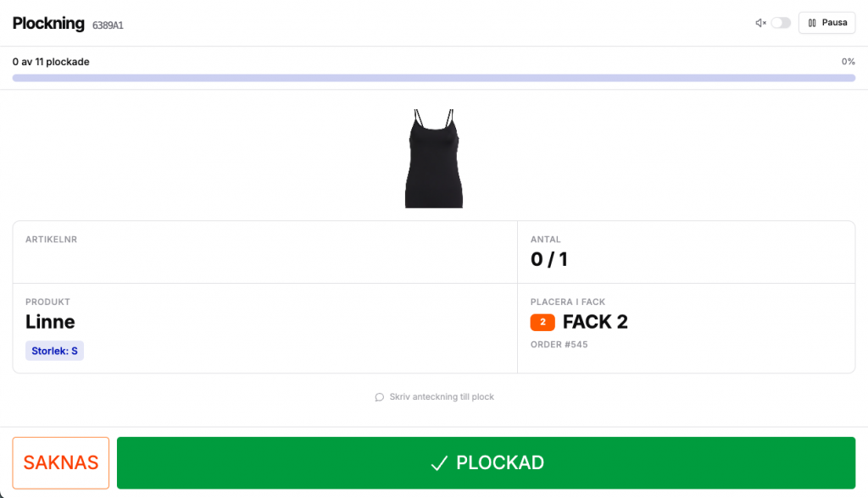Screen dimensions: 868x498
Task: Click the 'FACK 2' bin label
Action: 595,322
